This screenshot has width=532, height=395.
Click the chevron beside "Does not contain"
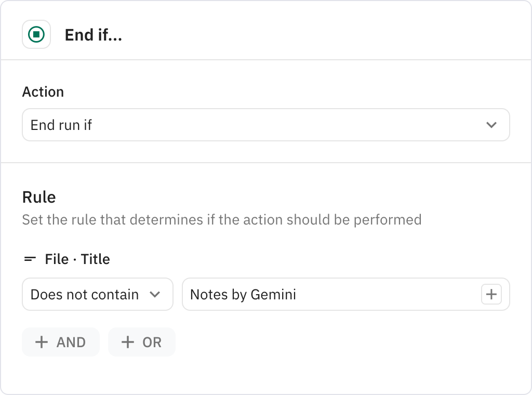(155, 295)
